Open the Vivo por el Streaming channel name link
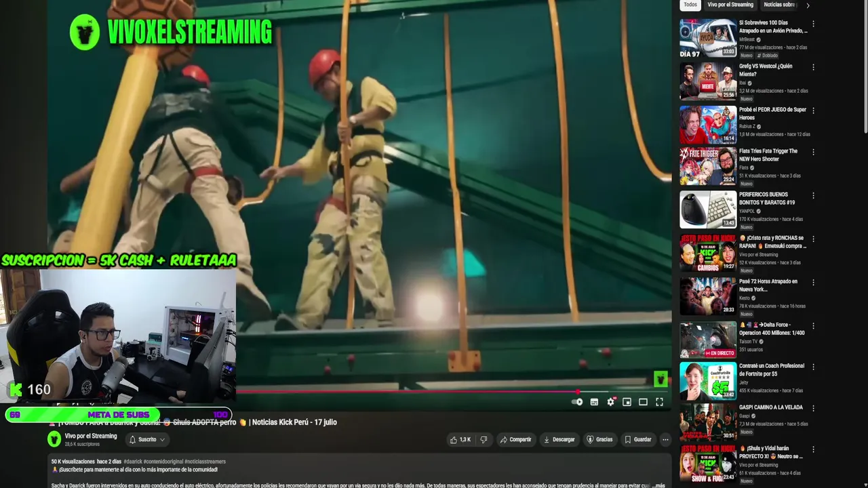 pyautogui.click(x=91, y=436)
